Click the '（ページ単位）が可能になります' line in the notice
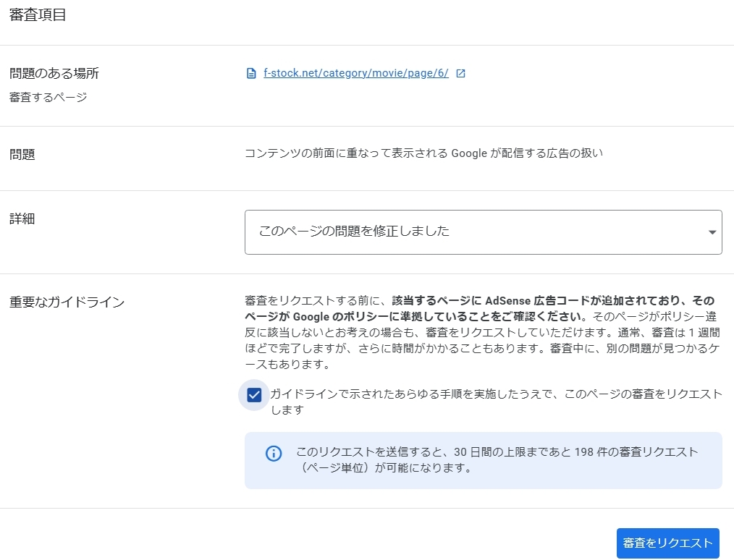Image resolution: width=734 pixels, height=560 pixels. tap(384, 467)
